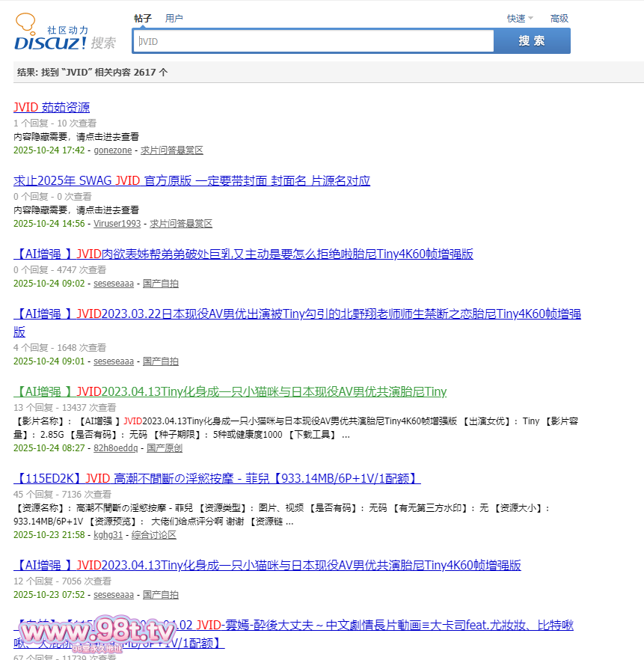Focus the JVID search input field
The height and width of the screenshot is (660, 644).
pyautogui.click(x=314, y=41)
